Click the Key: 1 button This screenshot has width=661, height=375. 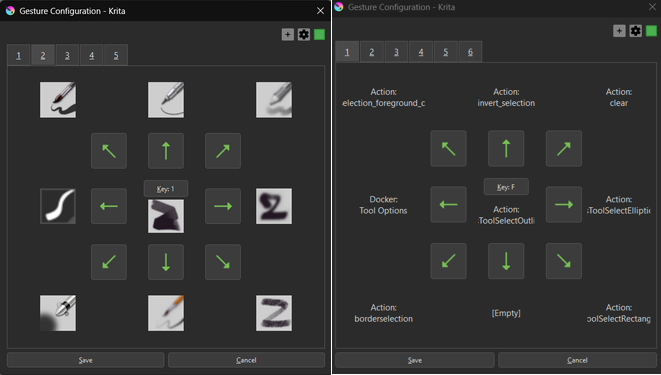click(x=166, y=189)
